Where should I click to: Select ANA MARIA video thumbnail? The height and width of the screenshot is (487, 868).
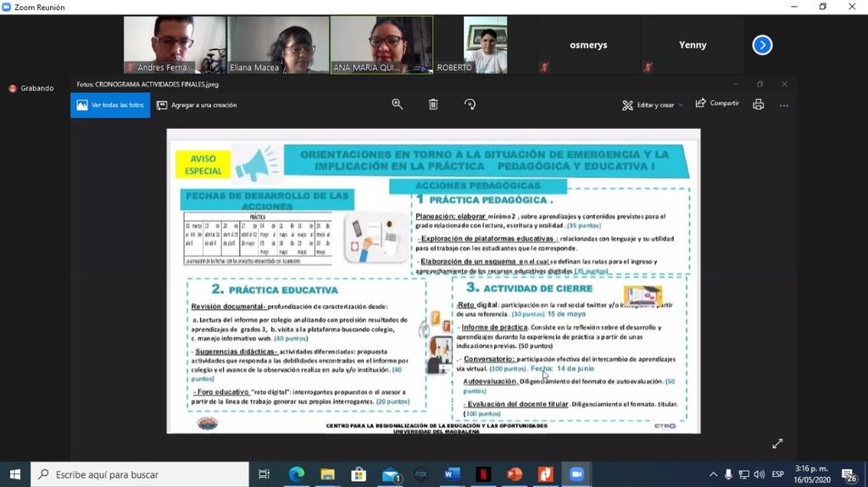click(x=382, y=45)
